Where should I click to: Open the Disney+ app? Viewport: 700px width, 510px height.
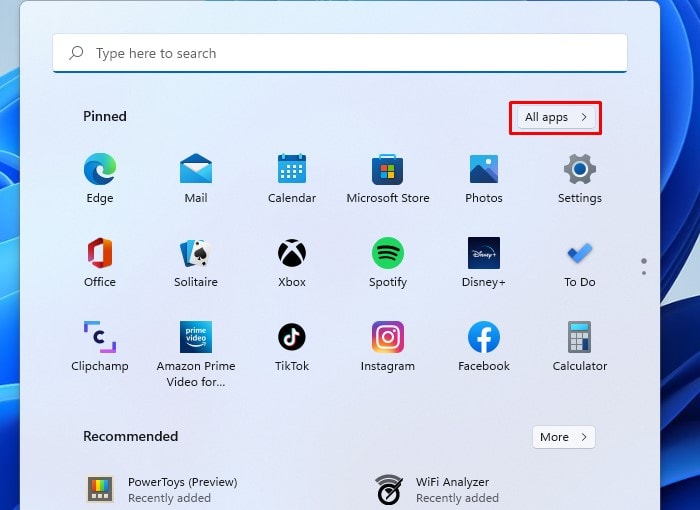(483, 262)
